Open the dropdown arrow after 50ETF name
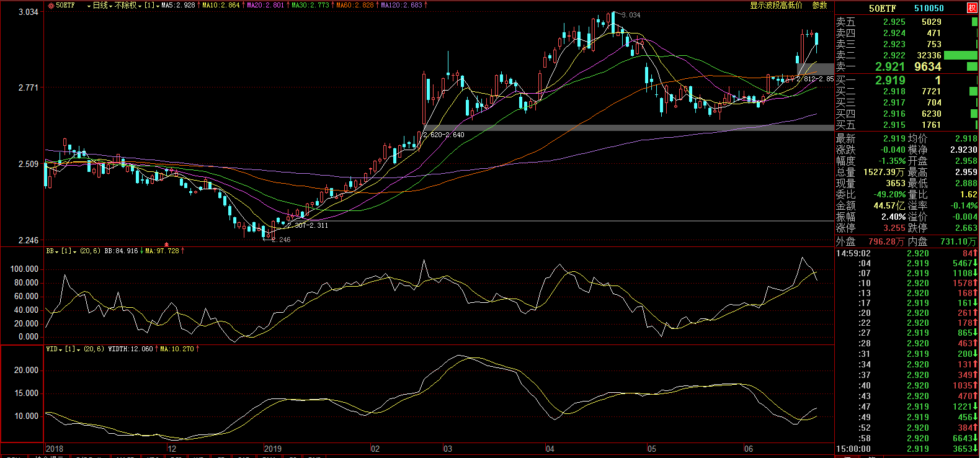The image size is (980, 458). click(x=89, y=6)
